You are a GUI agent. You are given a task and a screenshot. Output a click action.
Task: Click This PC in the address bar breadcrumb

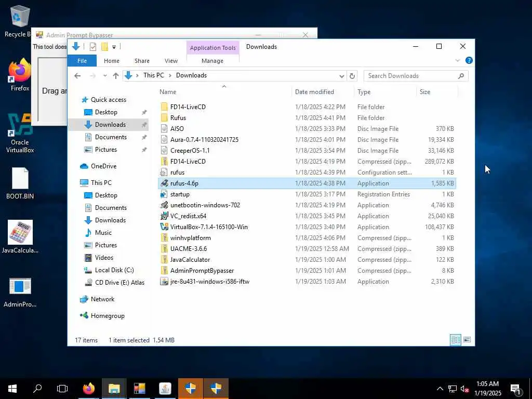(153, 75)
